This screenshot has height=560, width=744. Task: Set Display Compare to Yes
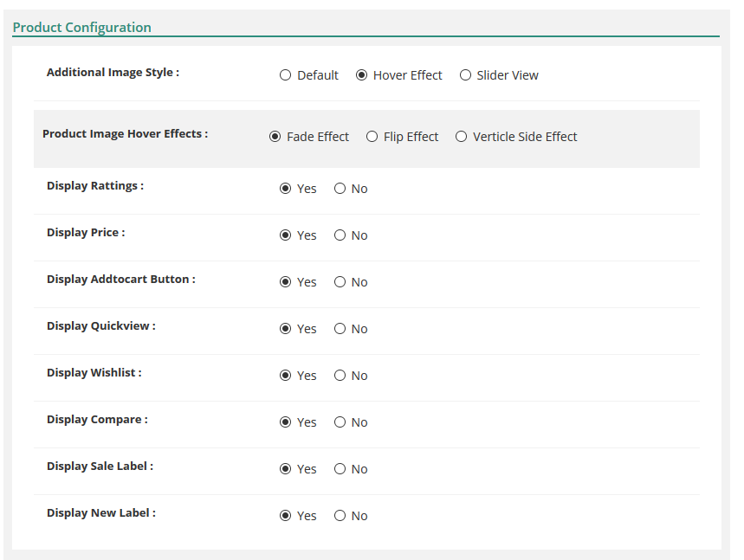pos(285,422)
